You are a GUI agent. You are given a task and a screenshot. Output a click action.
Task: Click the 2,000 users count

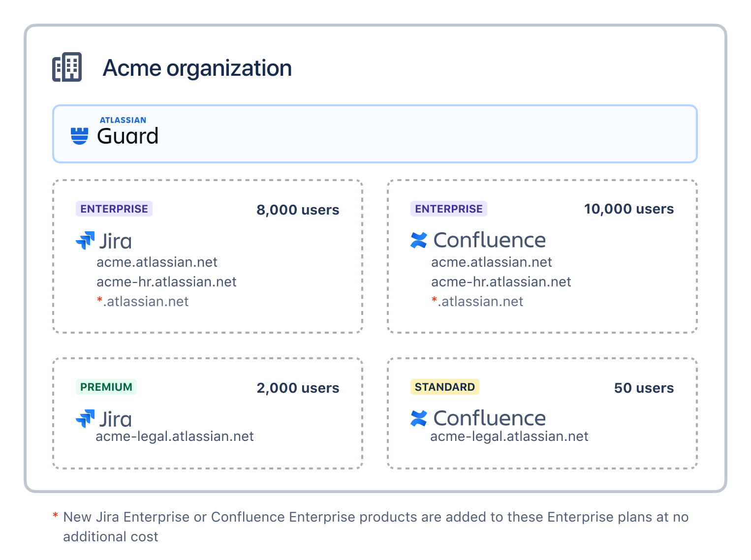(298, 388)
